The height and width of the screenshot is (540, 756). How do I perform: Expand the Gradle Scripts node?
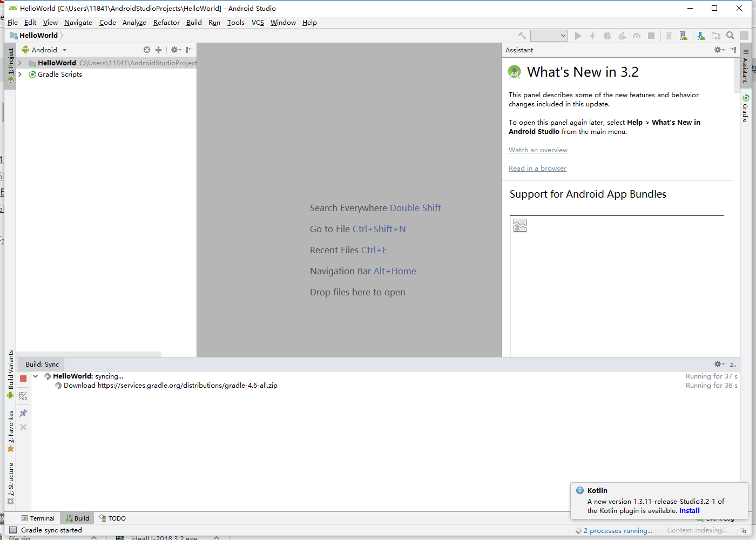pos(20,75)
